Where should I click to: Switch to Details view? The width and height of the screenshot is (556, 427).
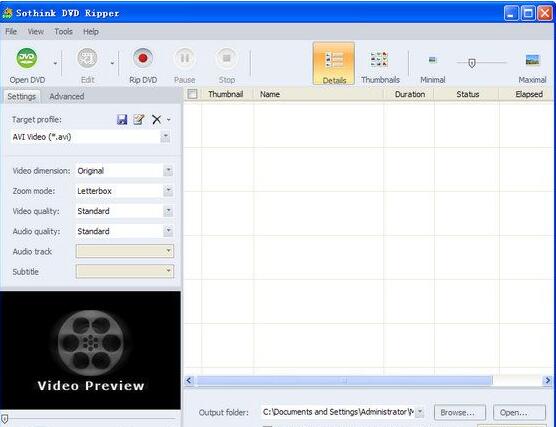334,63
